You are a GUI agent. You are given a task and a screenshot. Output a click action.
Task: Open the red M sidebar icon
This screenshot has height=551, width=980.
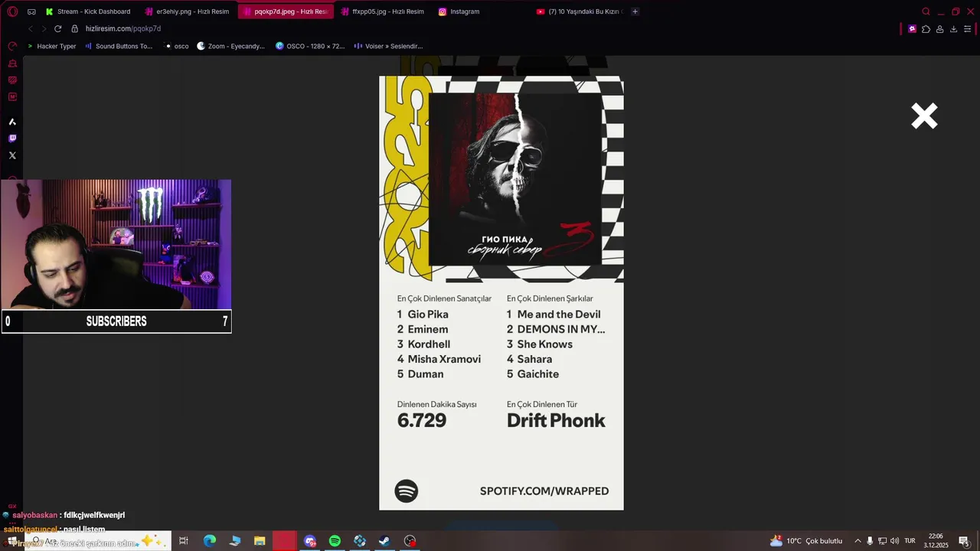click(x=12, y=96)
